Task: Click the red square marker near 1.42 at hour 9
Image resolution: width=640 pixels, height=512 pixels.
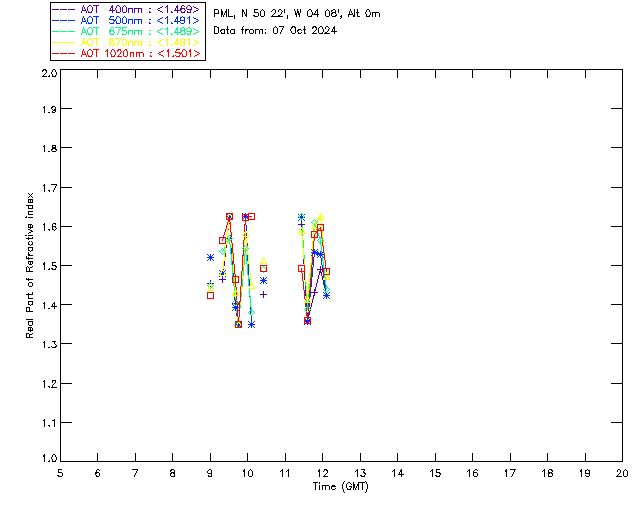Action: [210, 295]
